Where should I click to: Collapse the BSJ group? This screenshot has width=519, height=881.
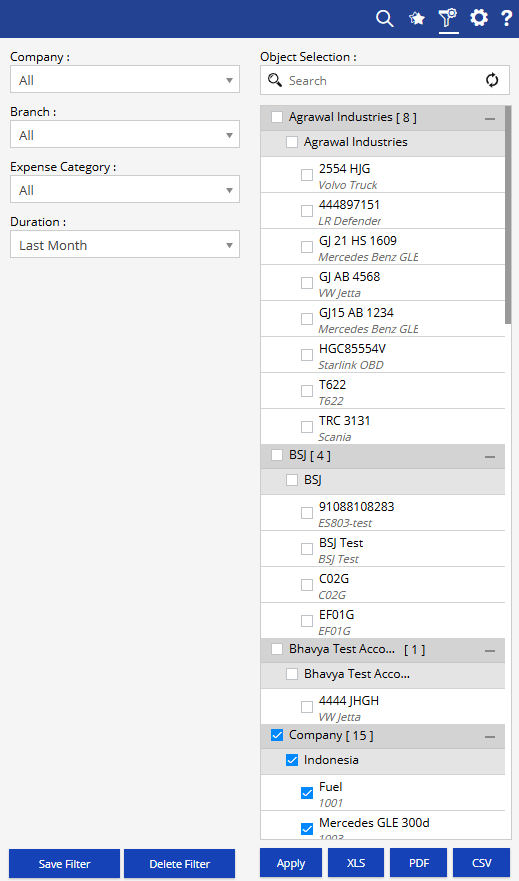(x=490, y=457)
